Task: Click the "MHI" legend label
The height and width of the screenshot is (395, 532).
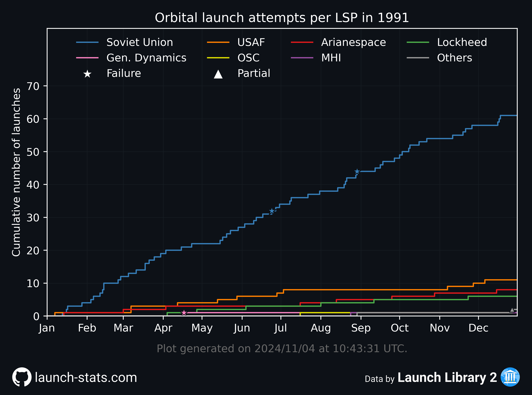Action: 331,58
